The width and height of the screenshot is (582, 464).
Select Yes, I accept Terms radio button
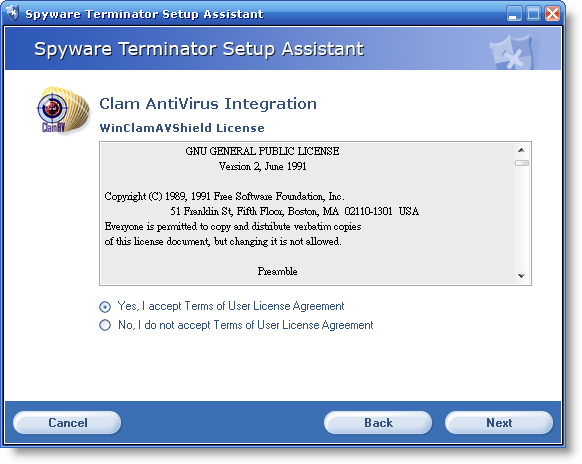coord(105,307)
